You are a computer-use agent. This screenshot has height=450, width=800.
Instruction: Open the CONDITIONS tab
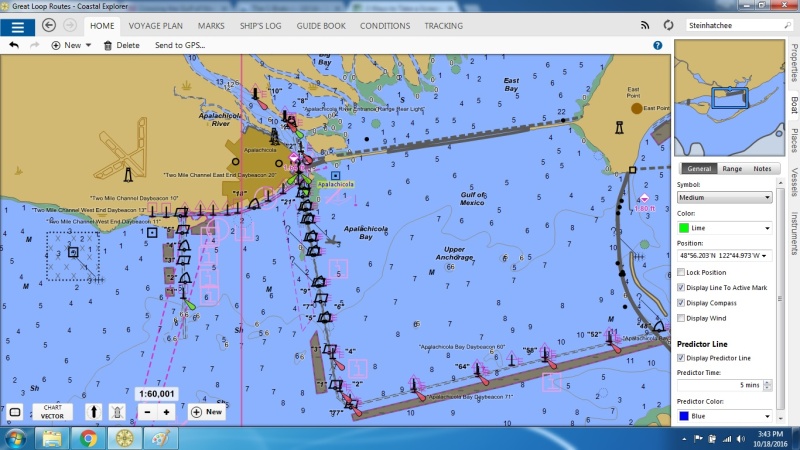(x=385, y=26)
